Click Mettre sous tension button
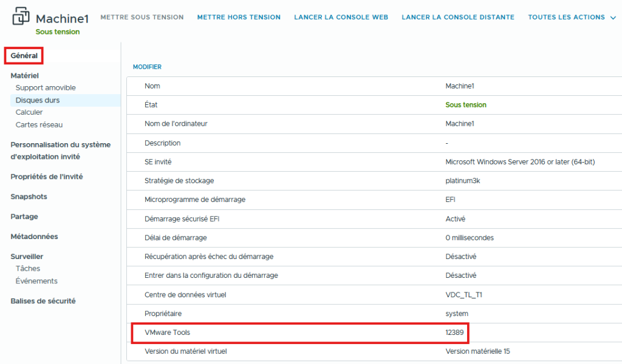 142,18
